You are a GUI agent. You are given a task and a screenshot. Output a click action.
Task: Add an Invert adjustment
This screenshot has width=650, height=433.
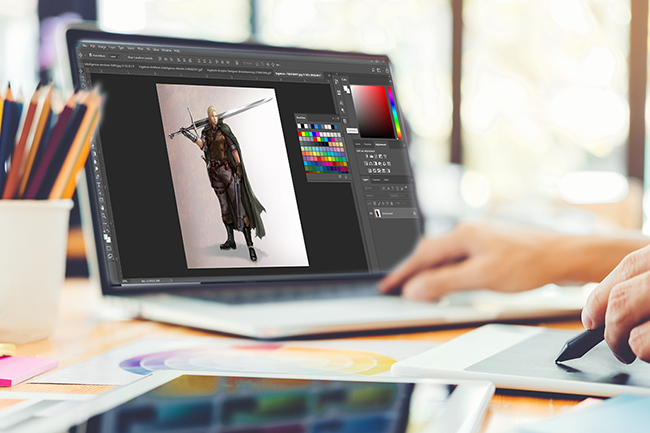click(369, 170)
